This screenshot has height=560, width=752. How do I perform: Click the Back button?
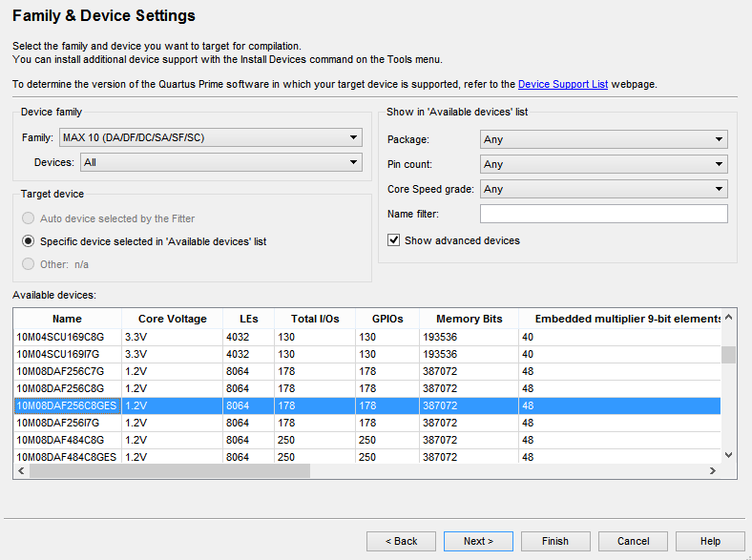[402, 541]
